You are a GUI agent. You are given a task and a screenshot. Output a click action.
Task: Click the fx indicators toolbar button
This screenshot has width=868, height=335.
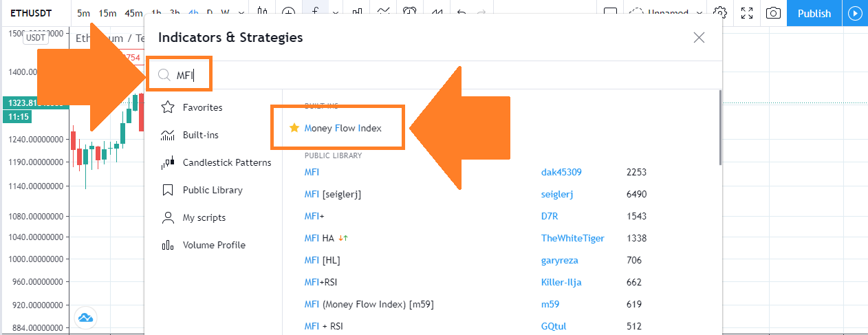(315, 12)
